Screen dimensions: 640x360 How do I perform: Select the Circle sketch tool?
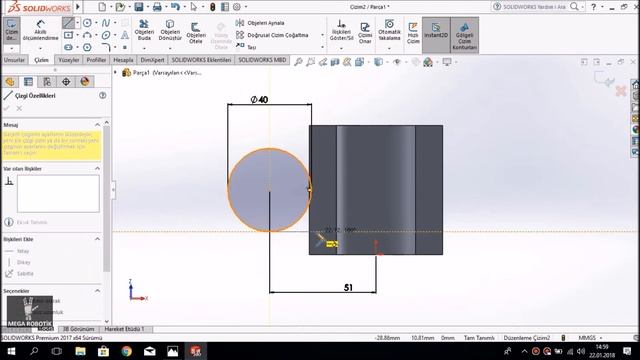coord(87,23)
